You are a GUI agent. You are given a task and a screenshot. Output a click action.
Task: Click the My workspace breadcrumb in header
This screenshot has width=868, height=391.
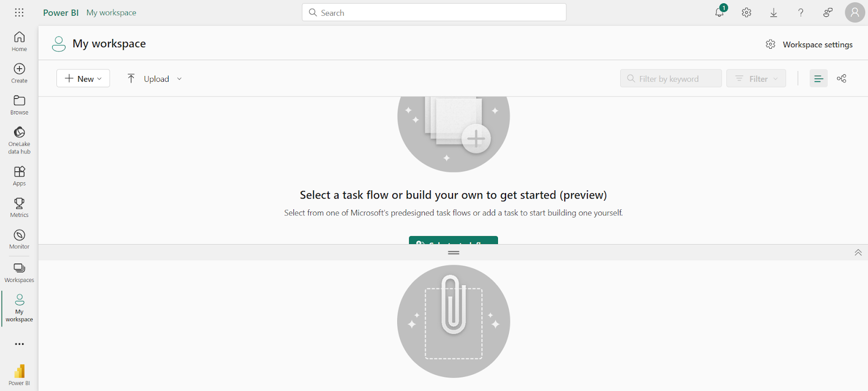pos(111,12)
